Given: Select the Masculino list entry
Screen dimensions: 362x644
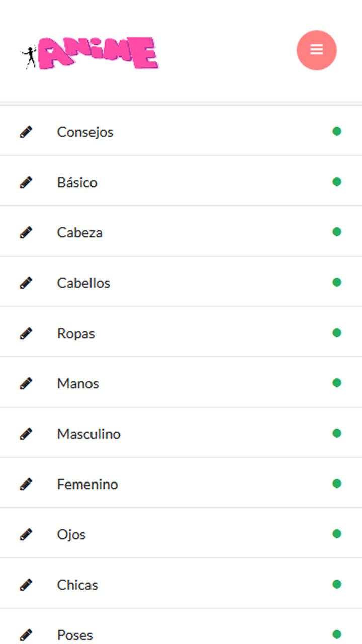Looking at the screenshot, I should [88, 434].
